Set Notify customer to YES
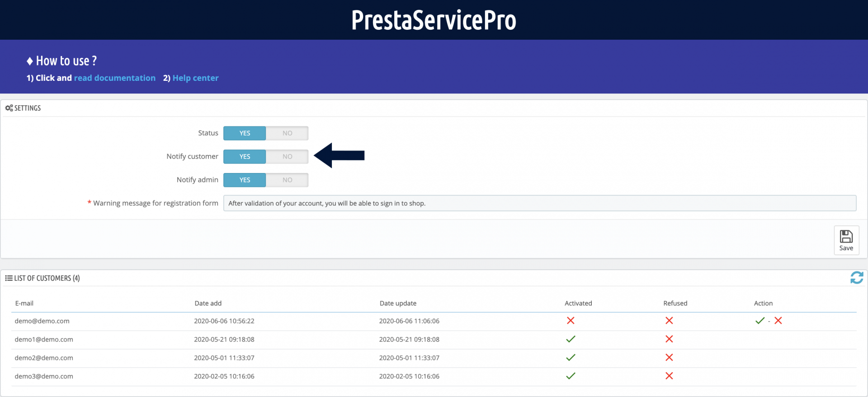This screenshot has width=868, height=397. click(x=245, y=157)
